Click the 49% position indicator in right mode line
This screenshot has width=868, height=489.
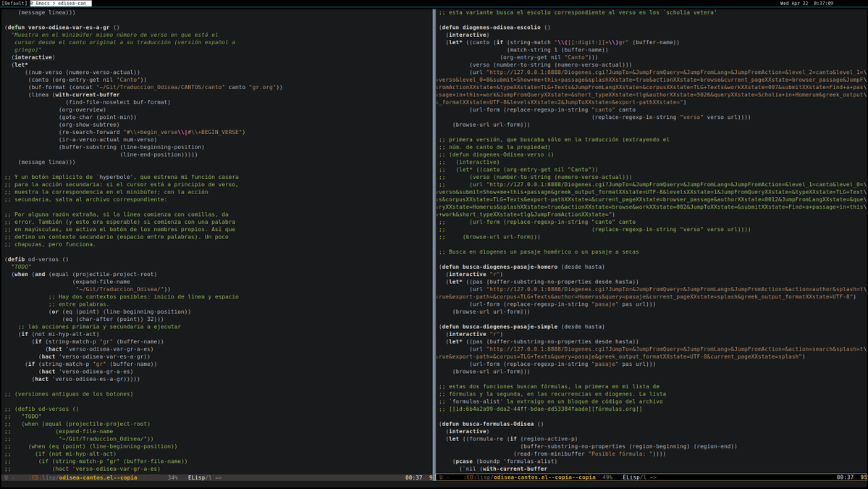pos(607,477)
